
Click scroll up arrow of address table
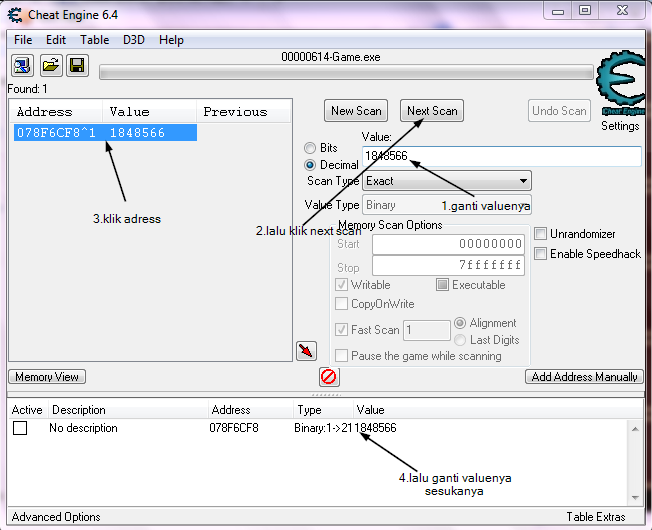click(x=635, y=429)
